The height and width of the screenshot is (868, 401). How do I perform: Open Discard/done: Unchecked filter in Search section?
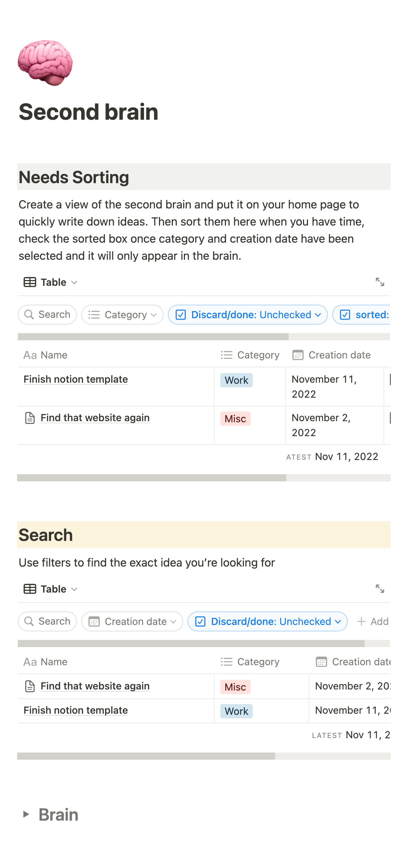coord(267,621)
